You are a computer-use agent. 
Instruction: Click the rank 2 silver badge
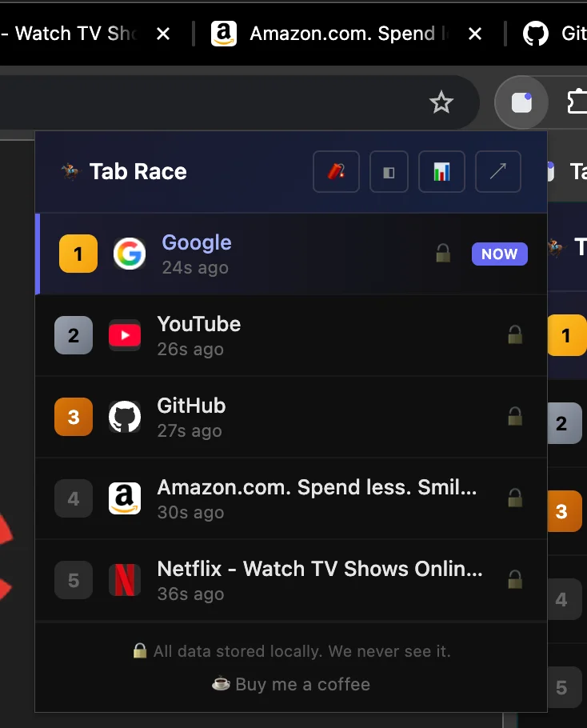coord(74,335)
